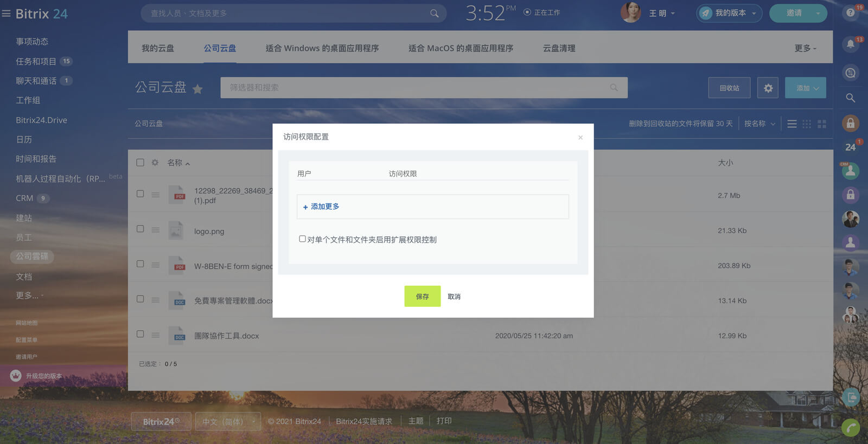The width and height of the screenshot is (868, 444).
Task: Select the 公司云盘 tab
Action: (220, 48)
